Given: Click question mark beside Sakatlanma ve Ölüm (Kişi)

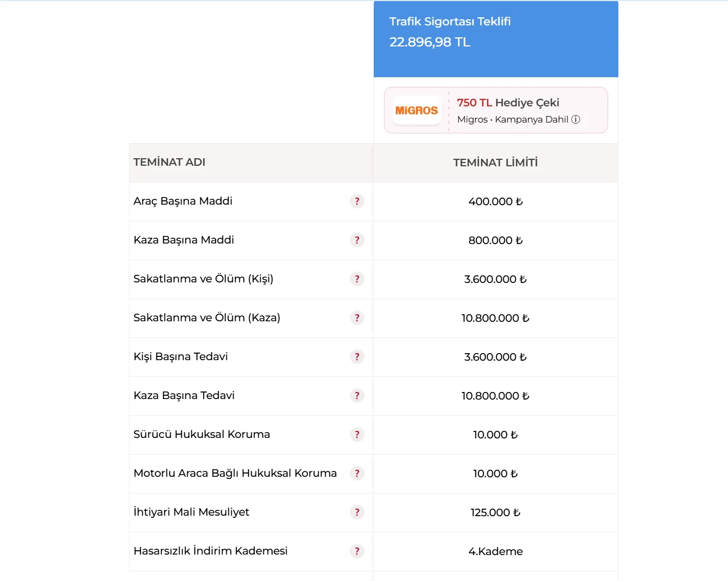Looking at the screenshot, I should (357, 279).
